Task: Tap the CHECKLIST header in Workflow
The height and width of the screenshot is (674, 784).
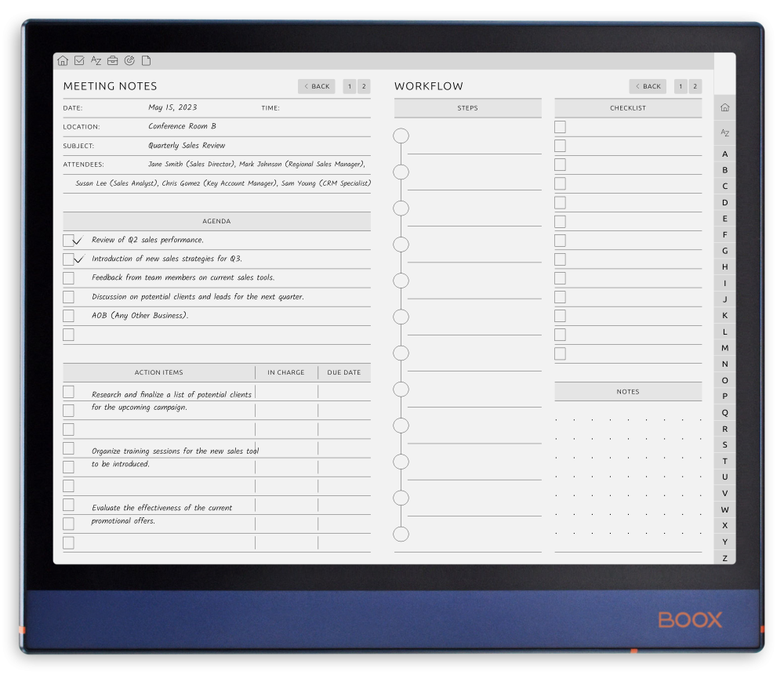Action: (628, 108)
